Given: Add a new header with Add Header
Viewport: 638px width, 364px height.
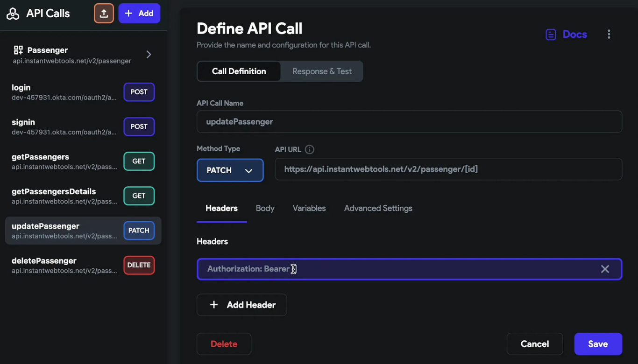Looking at the screenshot, I should [241, 305].
